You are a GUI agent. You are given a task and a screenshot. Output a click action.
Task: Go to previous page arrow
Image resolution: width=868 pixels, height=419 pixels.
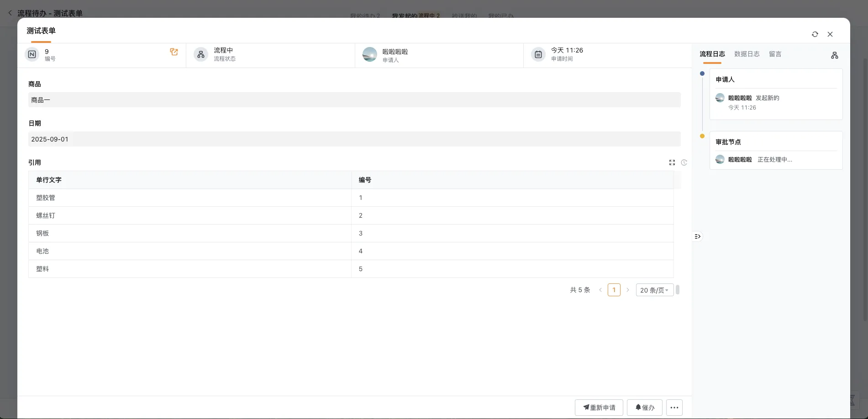[600, 290]
